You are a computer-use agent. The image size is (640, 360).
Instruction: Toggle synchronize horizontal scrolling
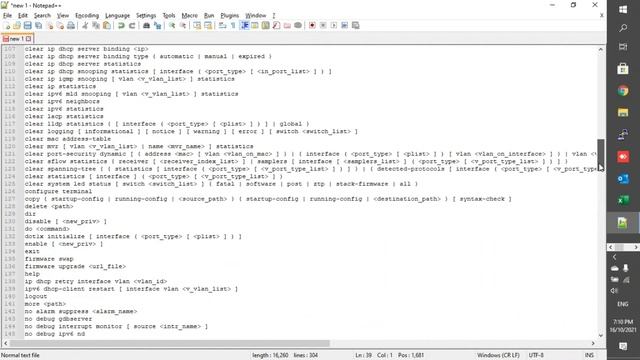(208, 25)
